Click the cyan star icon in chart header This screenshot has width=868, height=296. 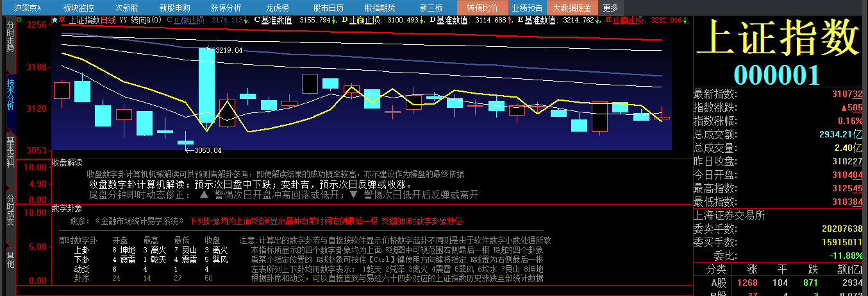tap(54, 20)
